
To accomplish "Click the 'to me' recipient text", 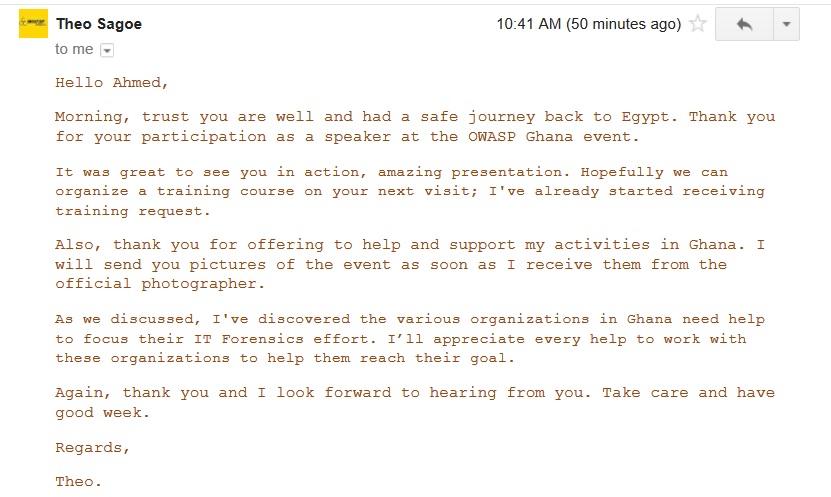I will (x=74, y=48).
